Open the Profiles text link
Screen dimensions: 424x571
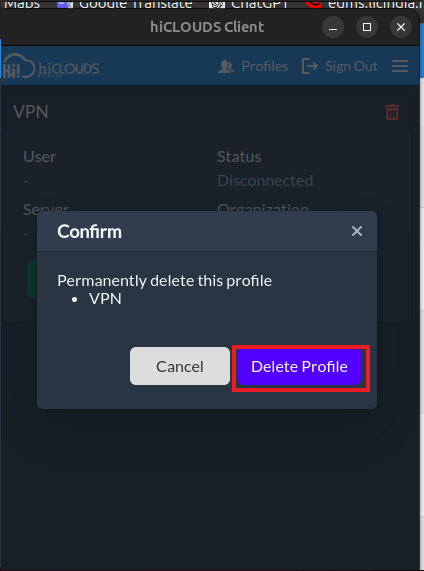click(x=265, y=66)
